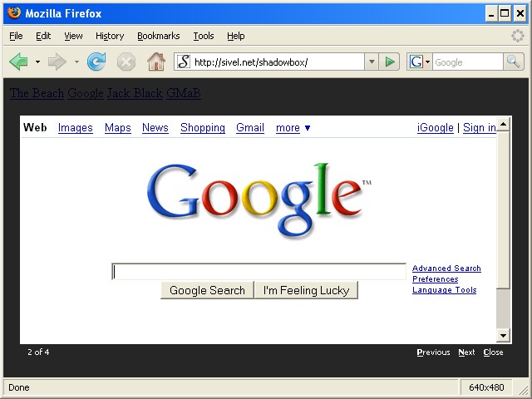Expand the address bar history dropdown
Screen dimensions: 532x399
coord(372,62)
